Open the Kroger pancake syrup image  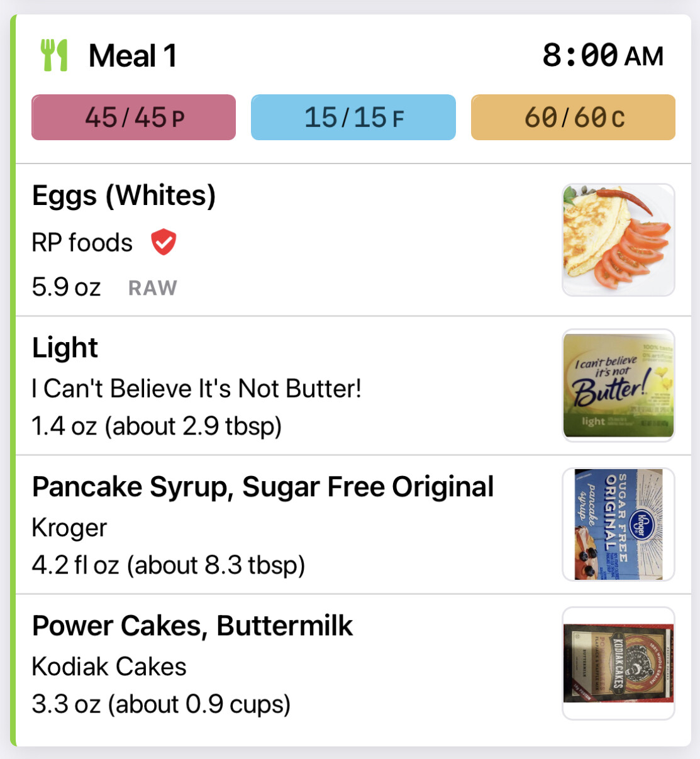click(x=618, y=524)
